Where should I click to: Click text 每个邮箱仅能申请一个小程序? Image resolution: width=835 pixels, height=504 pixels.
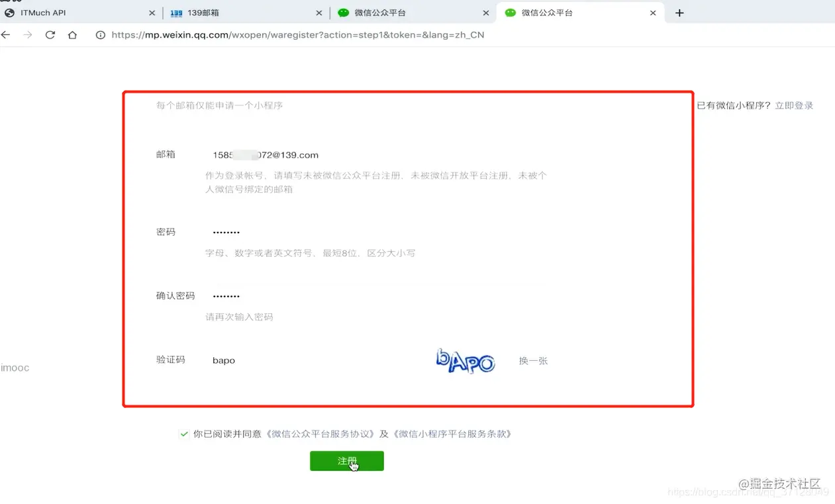click(x=219, y=105)
